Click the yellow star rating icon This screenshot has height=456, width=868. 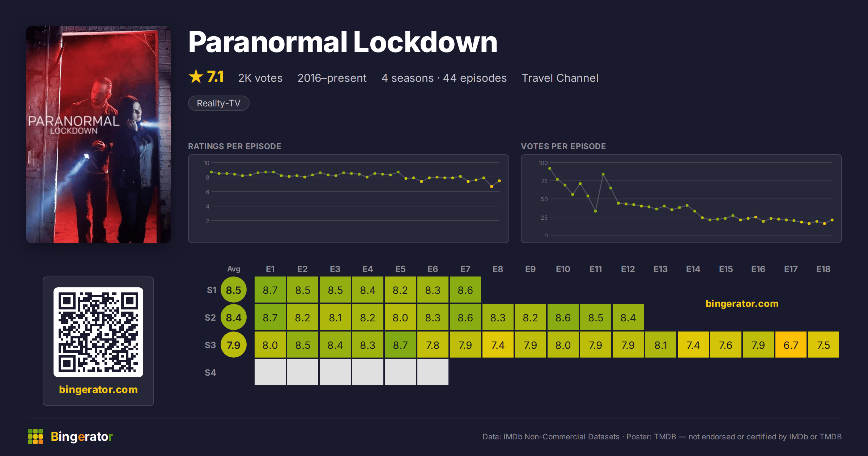tap(196, 77)
